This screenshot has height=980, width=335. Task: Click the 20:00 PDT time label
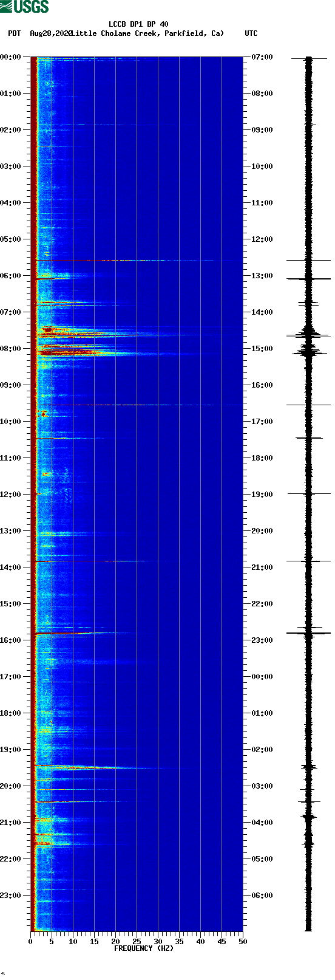[11, 786]
